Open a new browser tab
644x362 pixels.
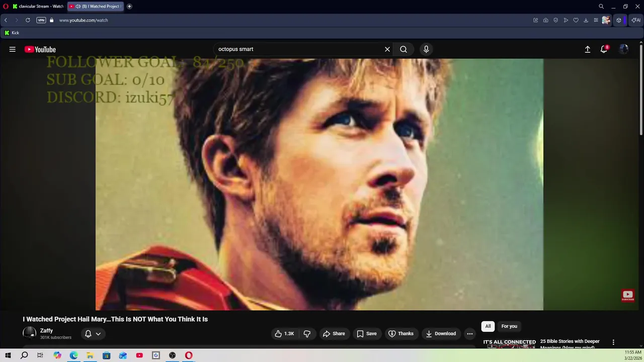coord(129,7)
